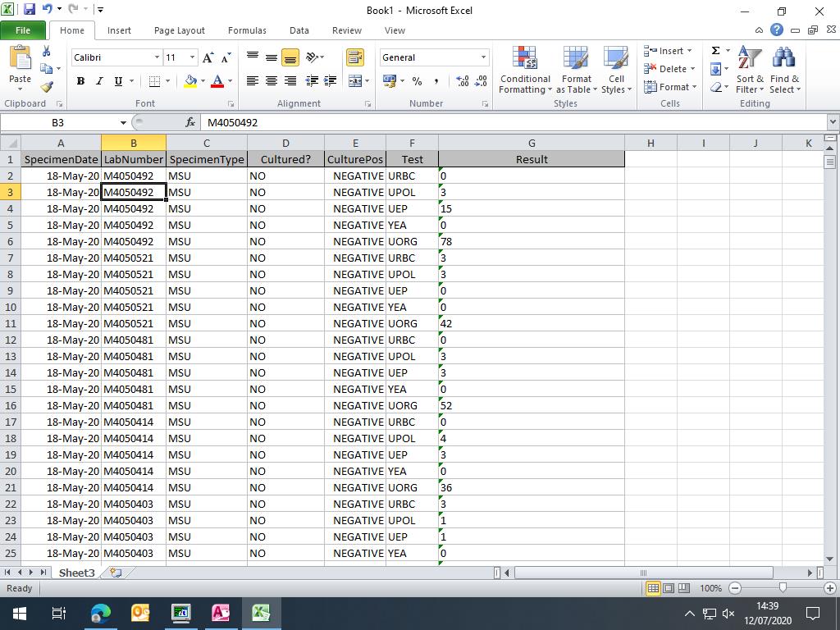Click the zoom out minus button
This screenshot has height=630, width=840.
tap(735, 588)
